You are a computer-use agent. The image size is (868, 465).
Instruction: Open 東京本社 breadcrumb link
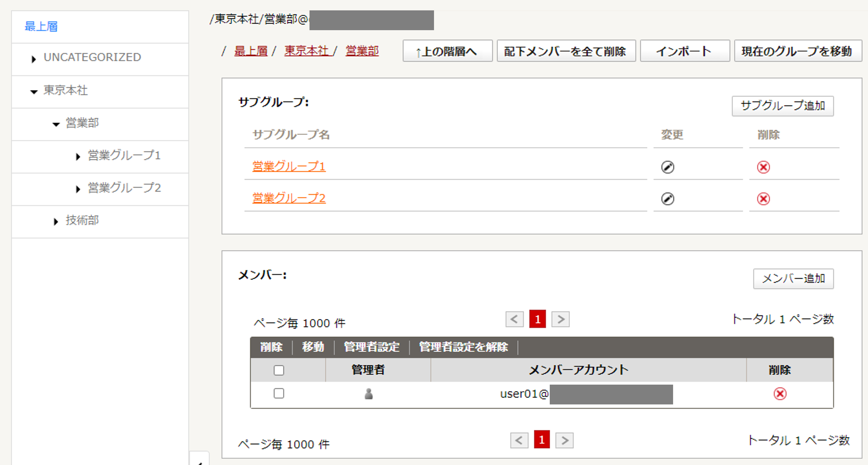click(307, 51)
